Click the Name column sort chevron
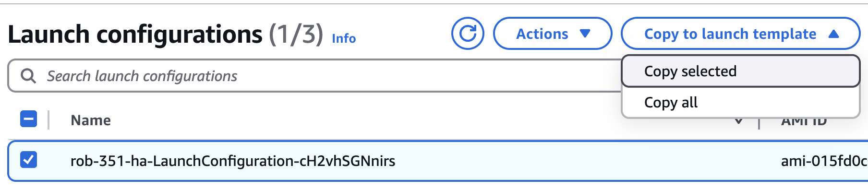The width and height of the screenshot is (868, 189). pyautogui.click(x=739, y=121)
